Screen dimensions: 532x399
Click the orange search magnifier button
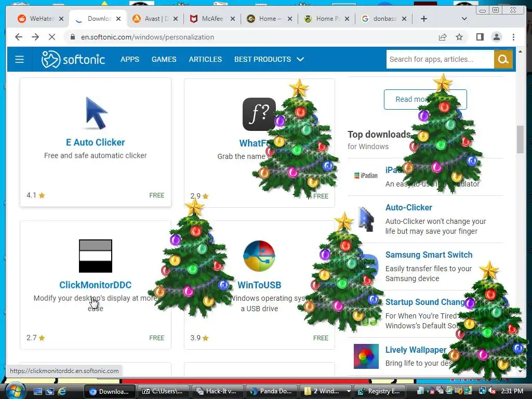(x=503, y=59)
